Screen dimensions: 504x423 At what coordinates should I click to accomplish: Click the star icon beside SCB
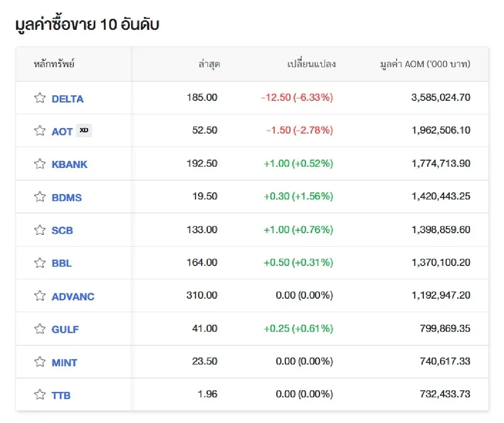[40, 230]
